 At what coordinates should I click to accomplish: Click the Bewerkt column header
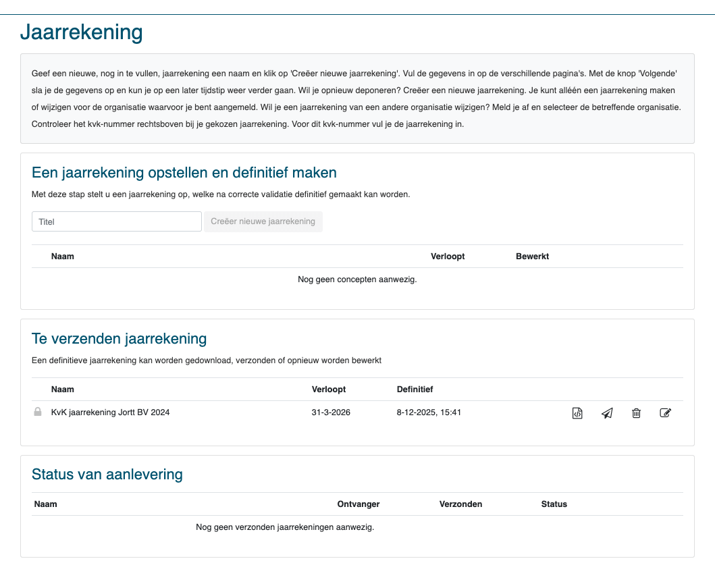[532, 257]
